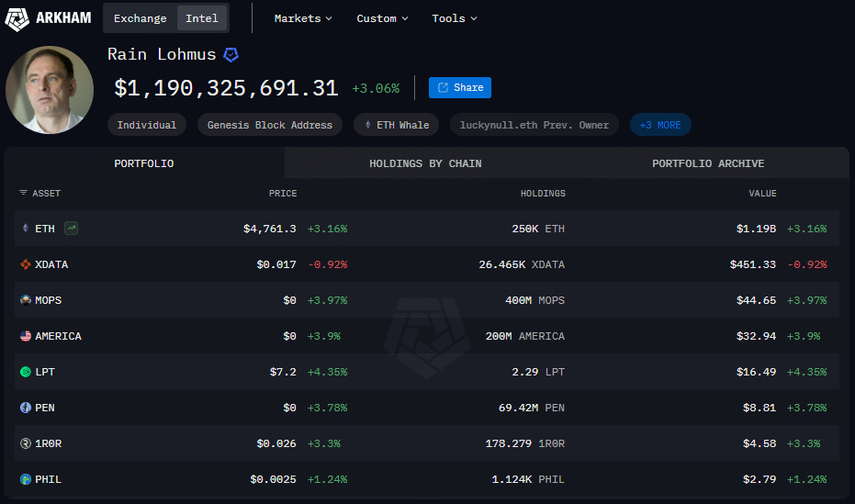Click Rain Lohmus profile photo

(50, 88)
